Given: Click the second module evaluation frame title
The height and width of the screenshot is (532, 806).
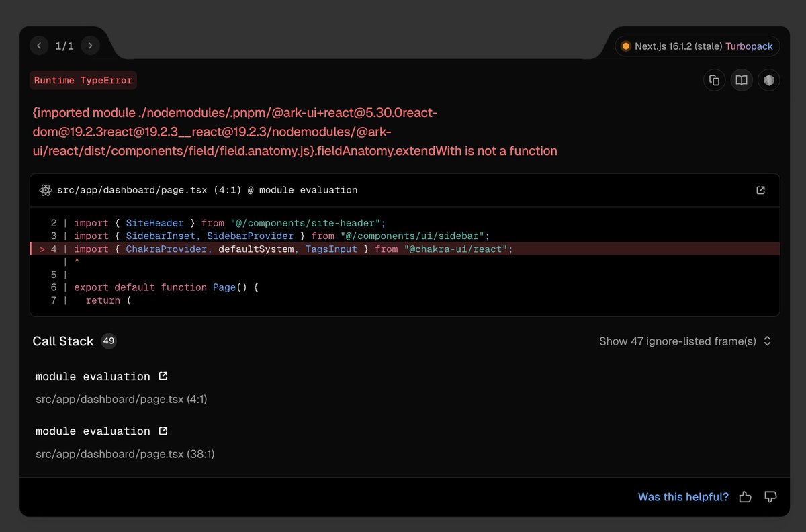Looking at the screenshot, I should point(93,431).
